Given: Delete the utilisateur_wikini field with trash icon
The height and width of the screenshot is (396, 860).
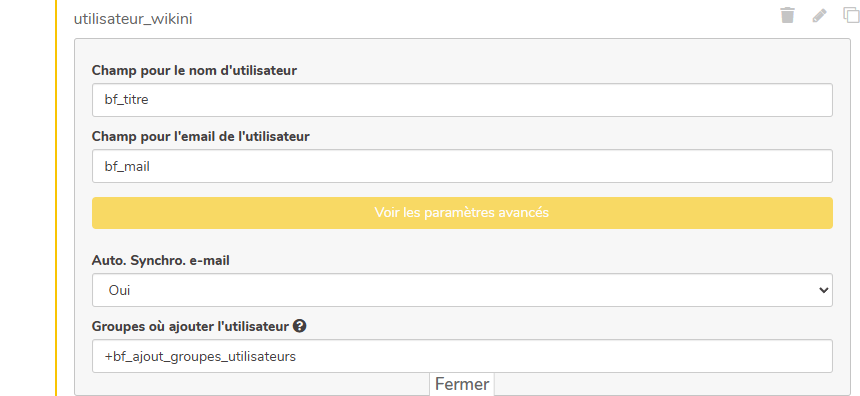Looking at the screenshot, I should (788, 15).
